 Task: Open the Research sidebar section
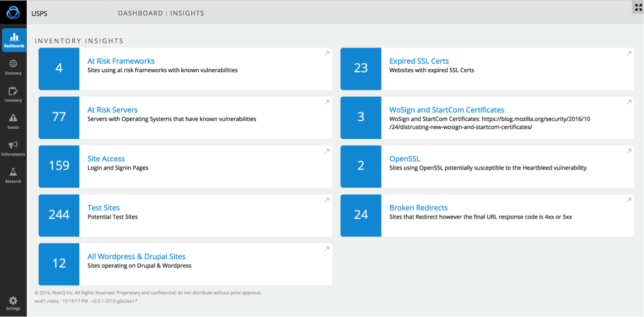pyautogui.click(x=13, y=175)
